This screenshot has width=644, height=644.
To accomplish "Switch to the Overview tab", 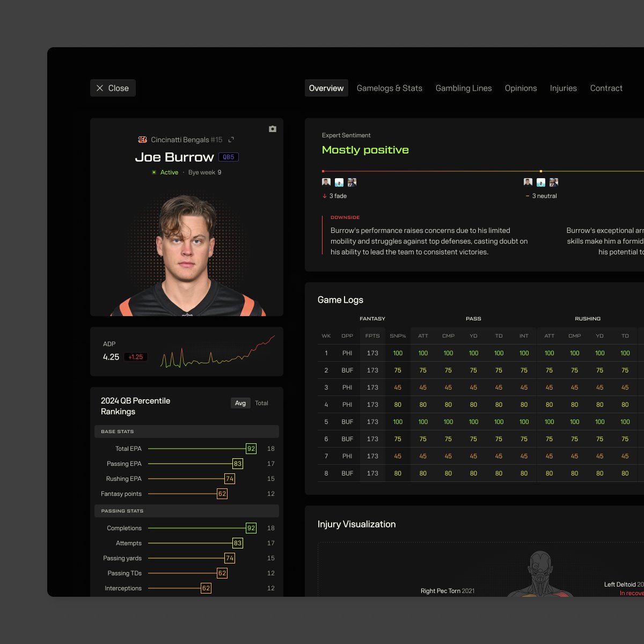I will point(326,88).
